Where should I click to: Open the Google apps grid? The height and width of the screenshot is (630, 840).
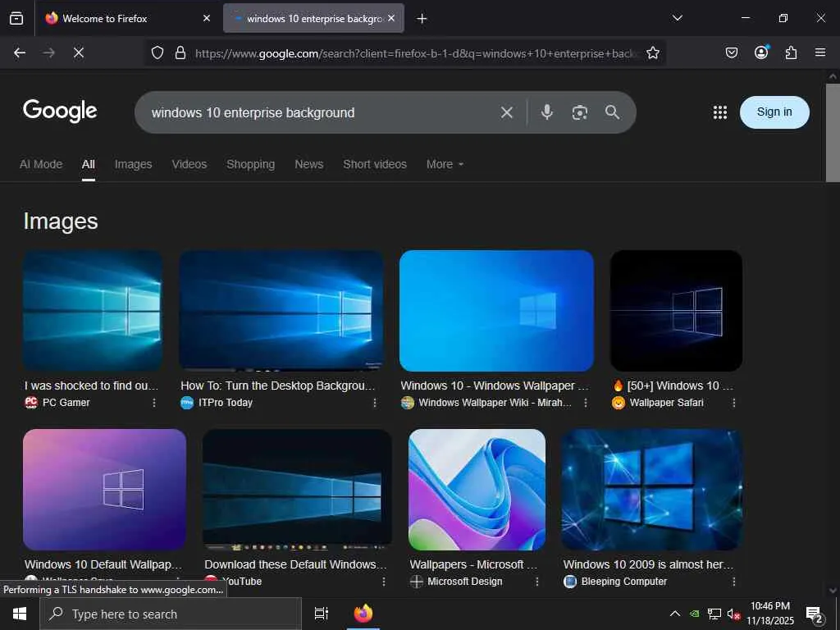[x=720, y=112]
